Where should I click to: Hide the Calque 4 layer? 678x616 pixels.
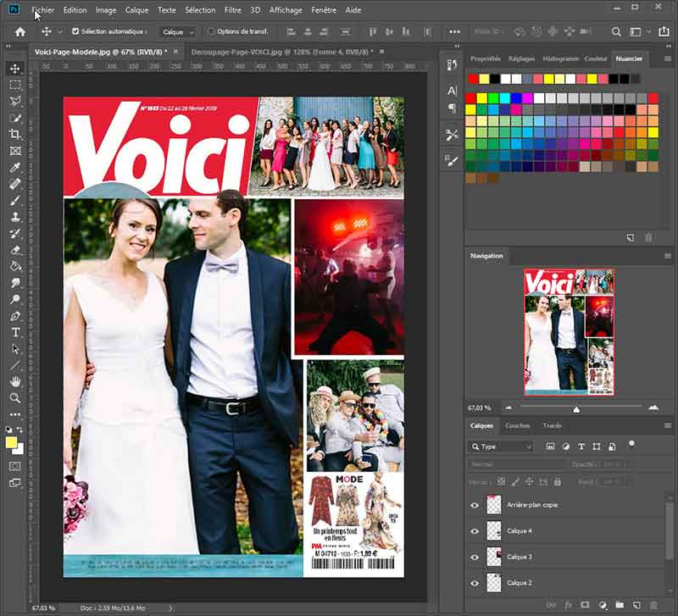[x=475, y=531]
